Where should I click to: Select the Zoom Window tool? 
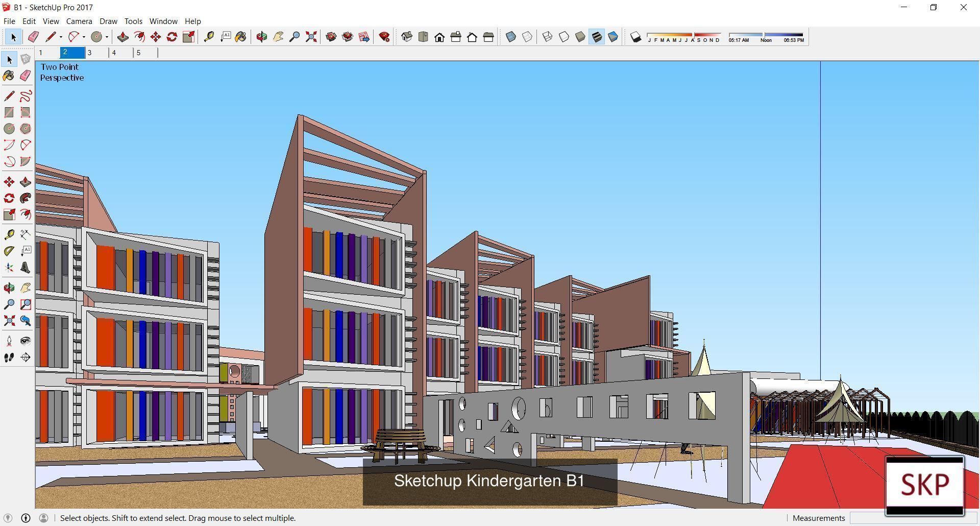click(26, 304)
